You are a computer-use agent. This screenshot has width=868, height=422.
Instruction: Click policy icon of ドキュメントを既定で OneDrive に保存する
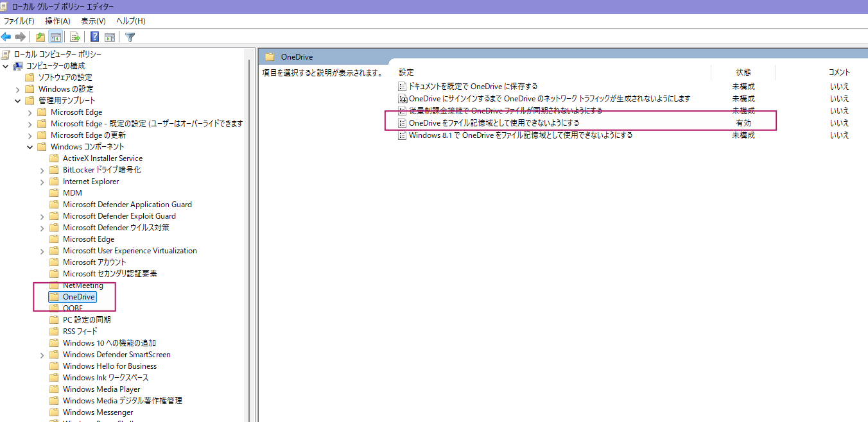403,87
